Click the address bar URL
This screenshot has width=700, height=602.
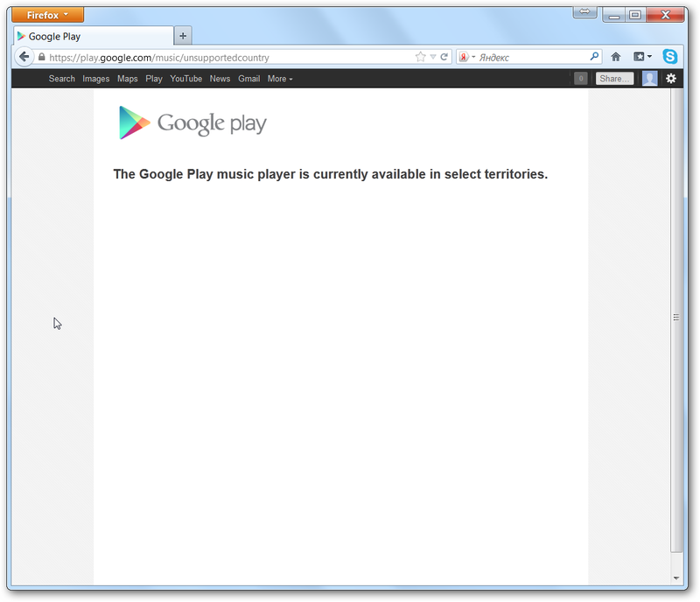175,56
